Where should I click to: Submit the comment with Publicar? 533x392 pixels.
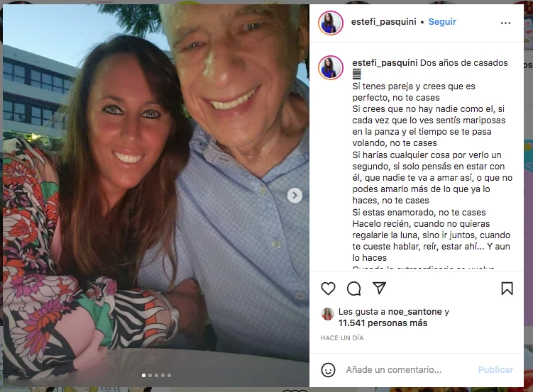click(495, 369)
